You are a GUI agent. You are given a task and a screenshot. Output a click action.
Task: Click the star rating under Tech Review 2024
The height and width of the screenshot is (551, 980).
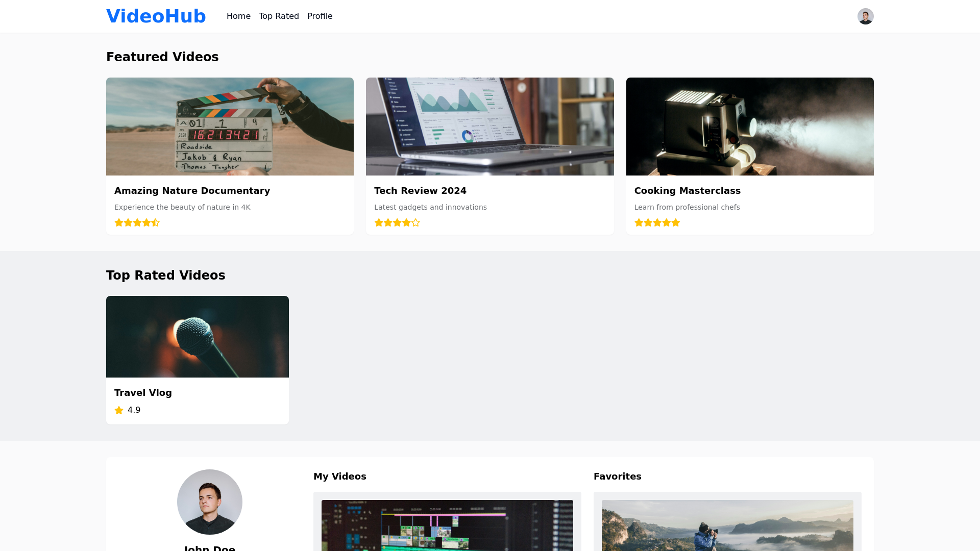pyautogui.click(x=397, y=222)
